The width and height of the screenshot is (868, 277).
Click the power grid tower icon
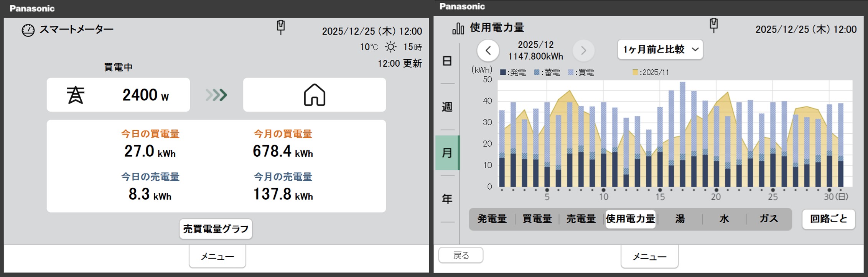tap(76, 95)
